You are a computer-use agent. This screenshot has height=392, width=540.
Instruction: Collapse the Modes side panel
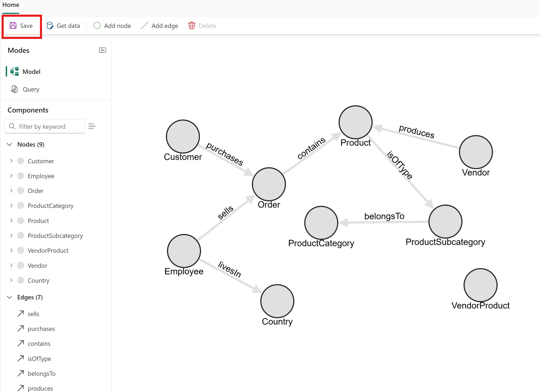click(102, 50)
